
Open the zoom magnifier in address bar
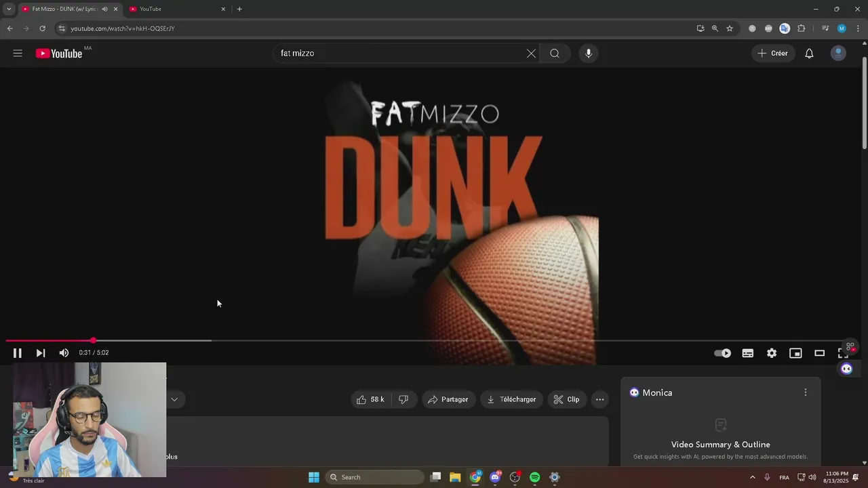pos(715,28)
